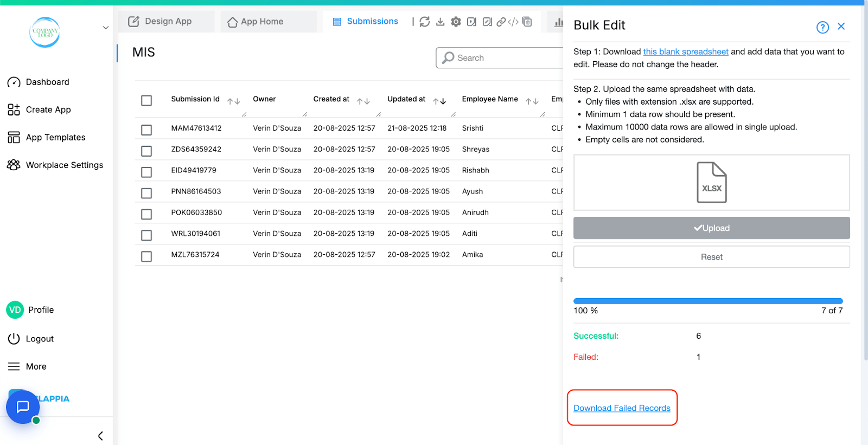Click the Search field
The image size is (868, 445).
point(500,58)
